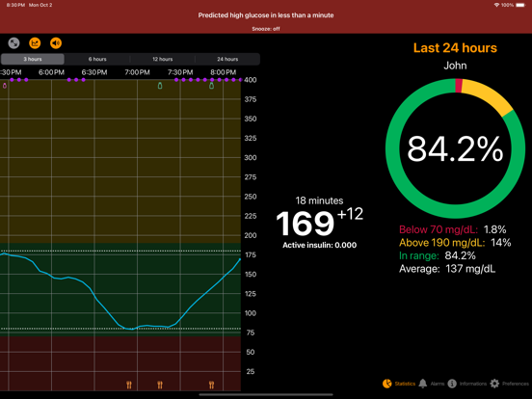Tap green insulin vial between 7:30 and 8:00 PM
This screenshot has height=399, width=532.
212,86
